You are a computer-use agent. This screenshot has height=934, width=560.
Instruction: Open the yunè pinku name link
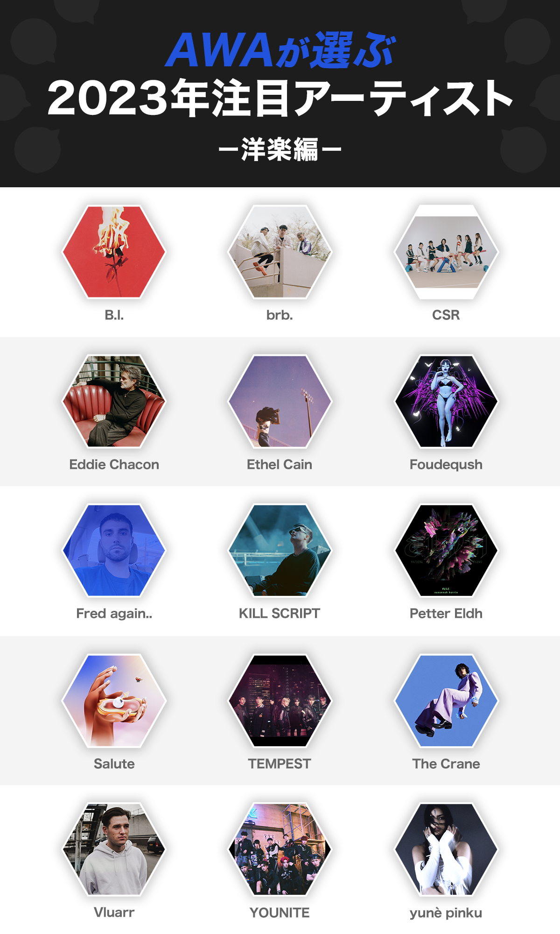click(x=446, y=913)
